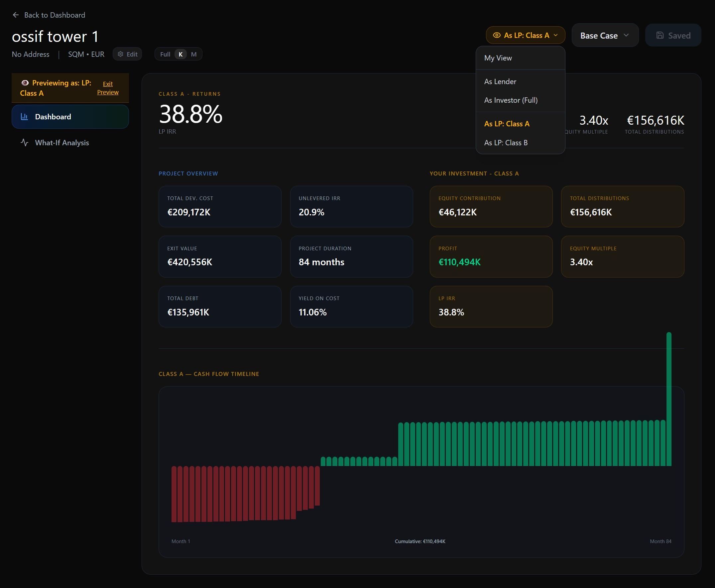Viewport: 715px width, 588px height.
Task: Select As LP: Class B menu option
Action: click(x=505, y=142)
